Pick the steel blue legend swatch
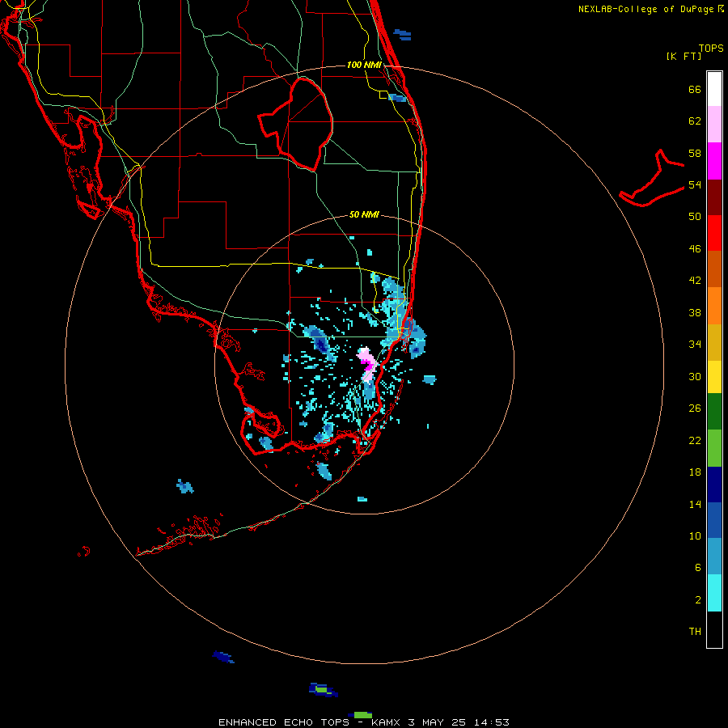Viewport: 728px width, 728px height. (714, 557)
